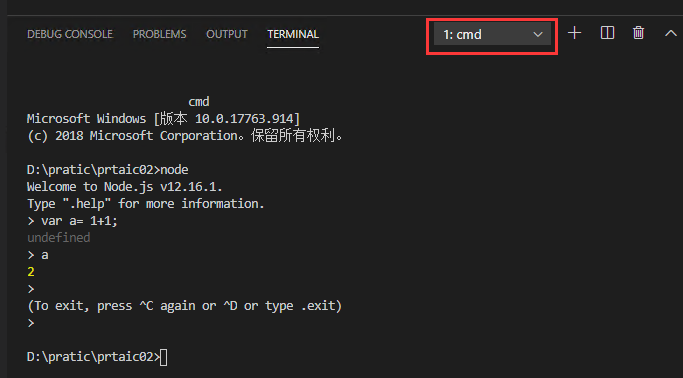Click the gray 'undefined' output

point(59,238)
